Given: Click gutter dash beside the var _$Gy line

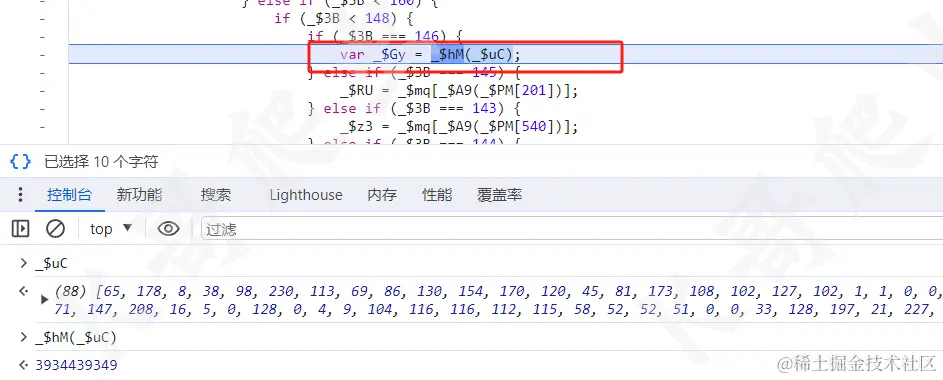Looking at the screenshot, I should coord(41,55).
